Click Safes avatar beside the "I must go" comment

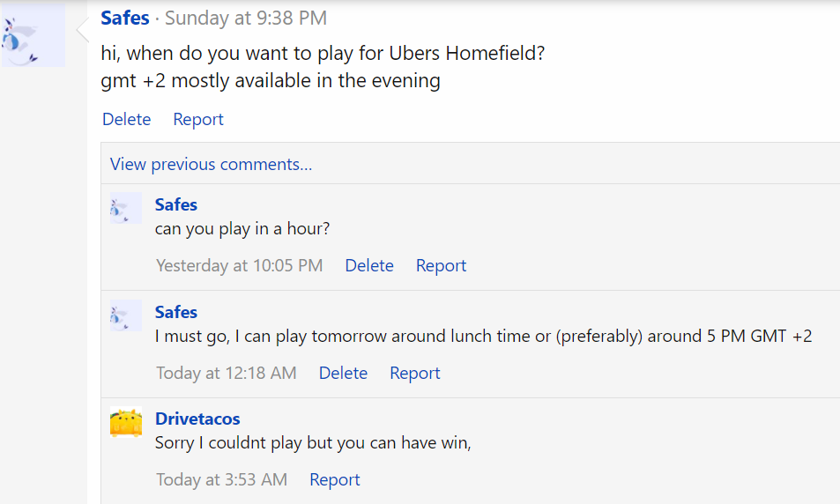(126, 315)
